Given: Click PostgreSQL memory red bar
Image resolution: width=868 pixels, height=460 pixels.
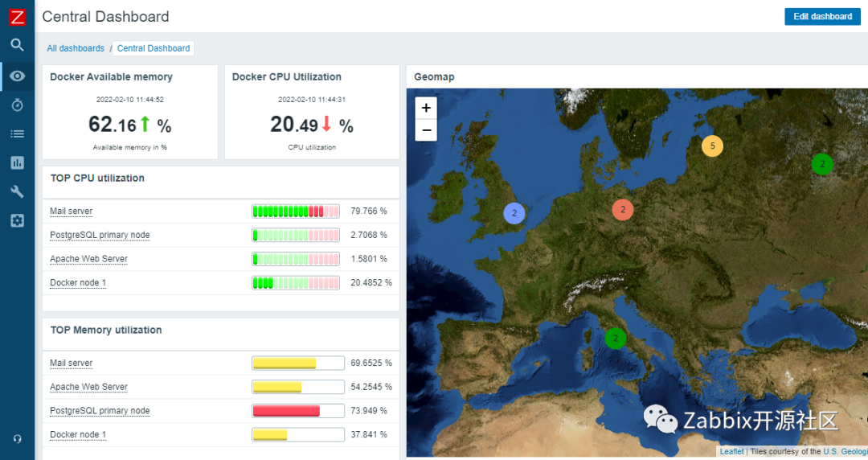Looking at the screenshot, I should (298, 411).
